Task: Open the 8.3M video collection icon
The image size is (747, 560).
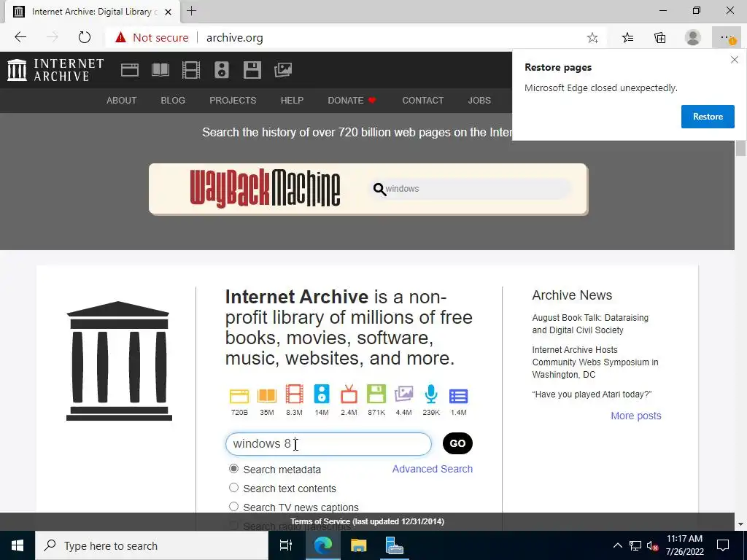Action: [x=294, y=394]
